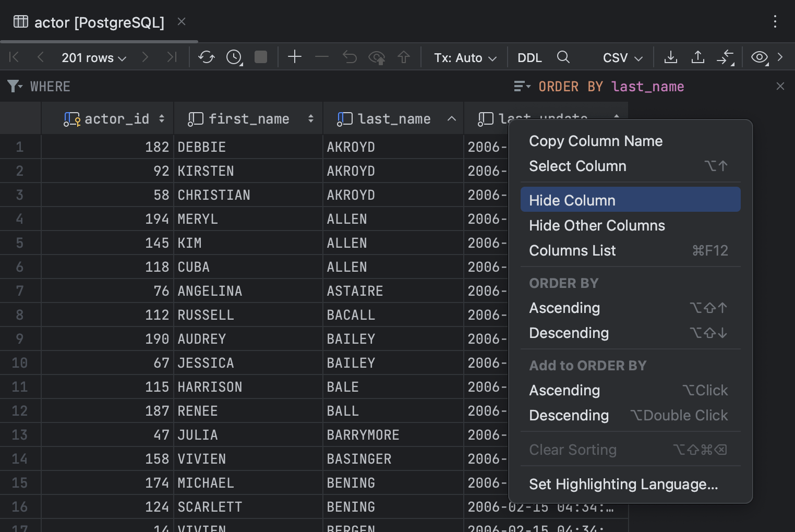Submit changes with the up-arrow icon
The image size is (795, 532).
403,57
